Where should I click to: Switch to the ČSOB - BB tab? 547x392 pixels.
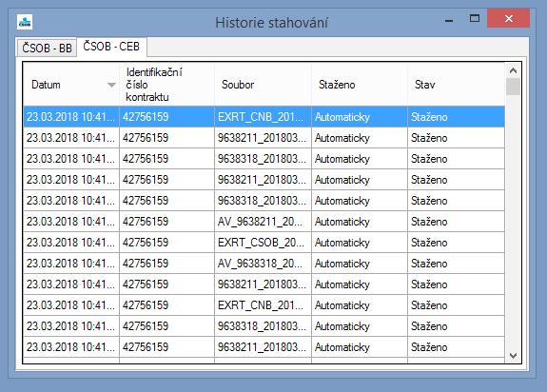[x=47, y=48]
